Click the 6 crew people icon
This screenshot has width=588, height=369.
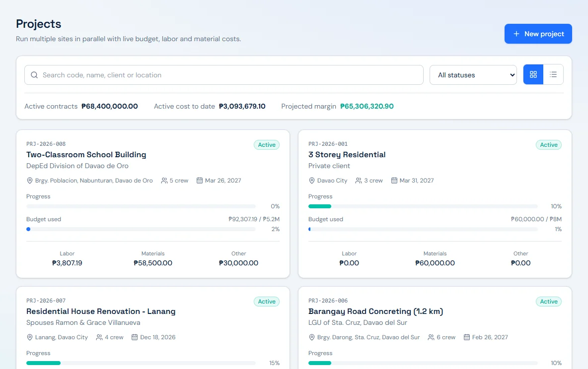click(431, 337)
